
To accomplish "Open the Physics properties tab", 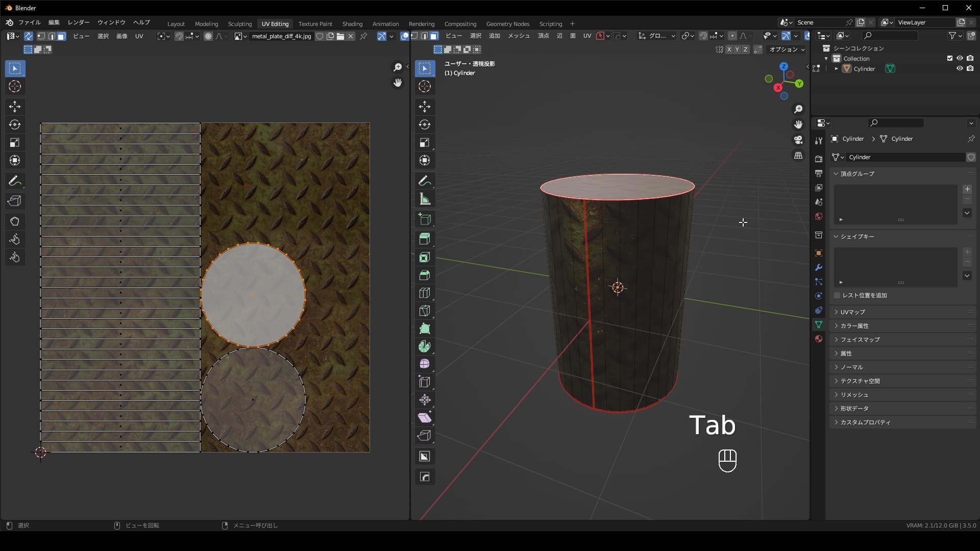I will 818,296.
